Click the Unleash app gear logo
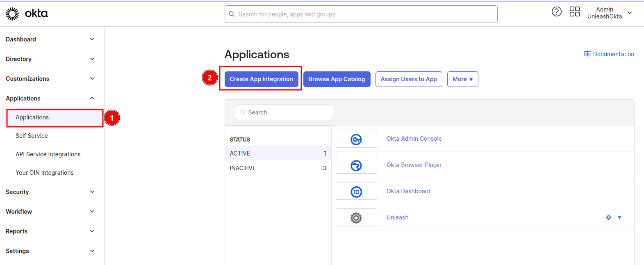Viewport: 644px width, 265px height. pos(356,218)
